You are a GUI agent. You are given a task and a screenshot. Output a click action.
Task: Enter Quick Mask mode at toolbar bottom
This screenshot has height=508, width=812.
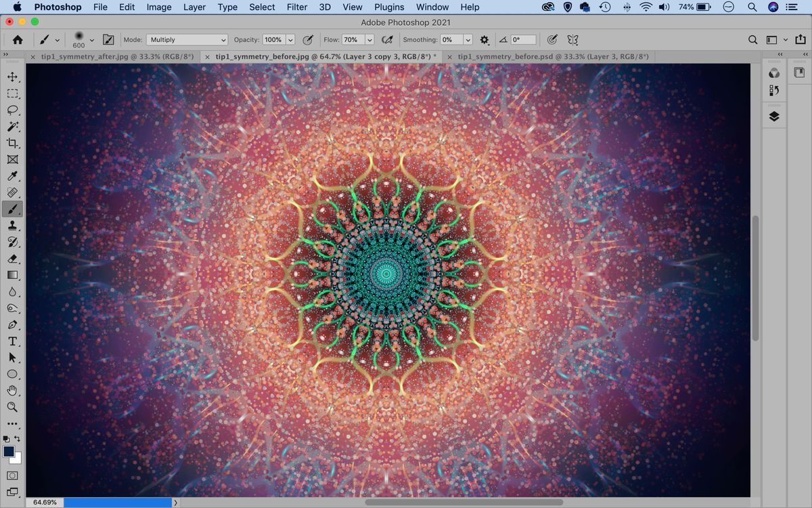[x=13, y=474]
